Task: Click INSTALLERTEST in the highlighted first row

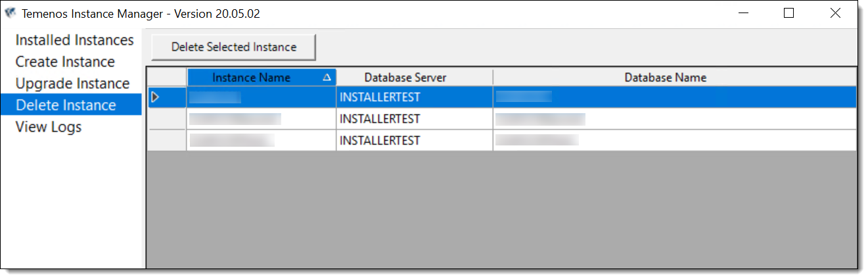Action: (380, 97)
